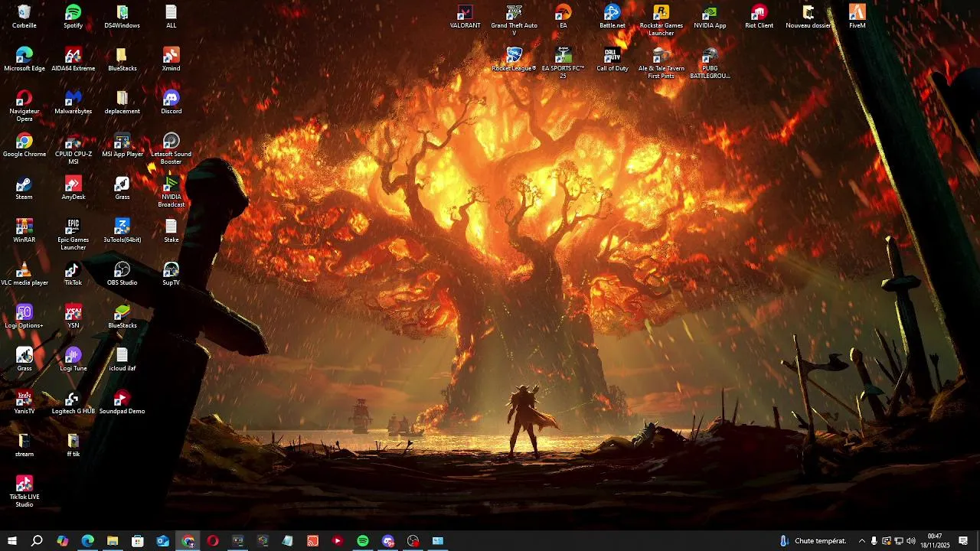The height and width of the screenshot is (551, 980).
Task: Select the YanisTV desktop icon
Action: [24, 403]
